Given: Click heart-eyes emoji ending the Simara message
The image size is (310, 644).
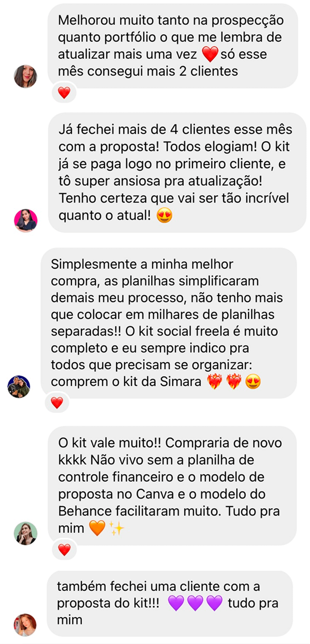Looking at the screenshot, I should (253, 382).
